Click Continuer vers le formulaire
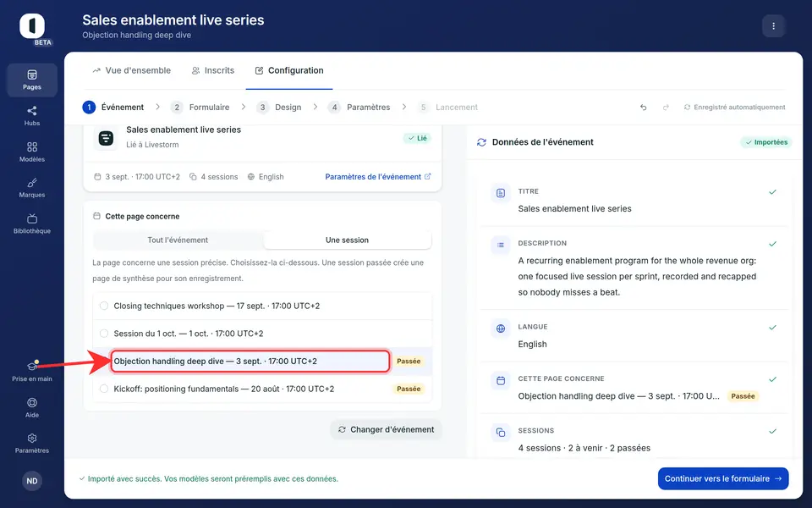 point(723,479)
